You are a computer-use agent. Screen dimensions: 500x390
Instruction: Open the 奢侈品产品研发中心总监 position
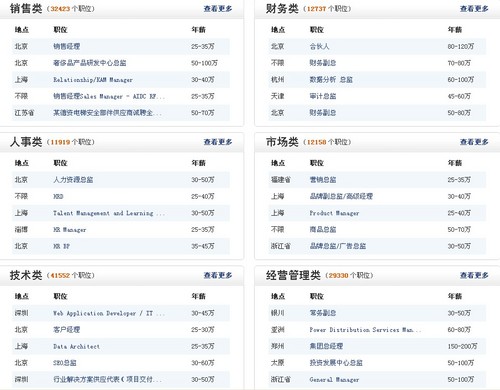pos(90,63)
